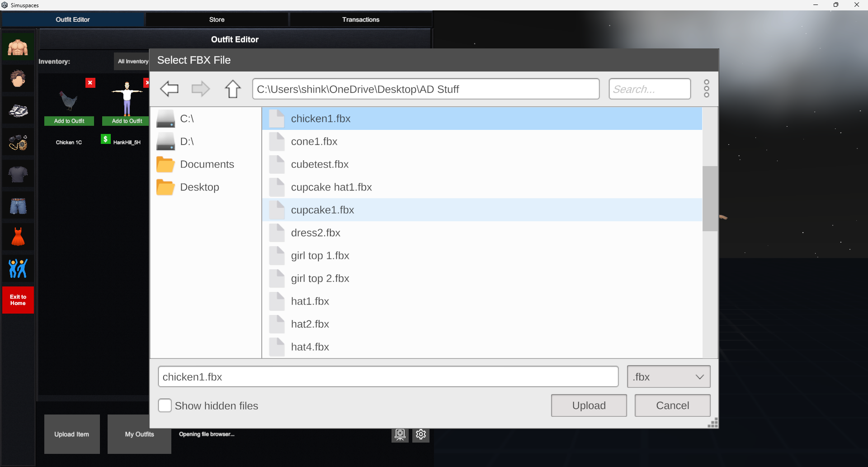Add Chicken 1C to outfit
868x467 pixels.
(69, 121)
